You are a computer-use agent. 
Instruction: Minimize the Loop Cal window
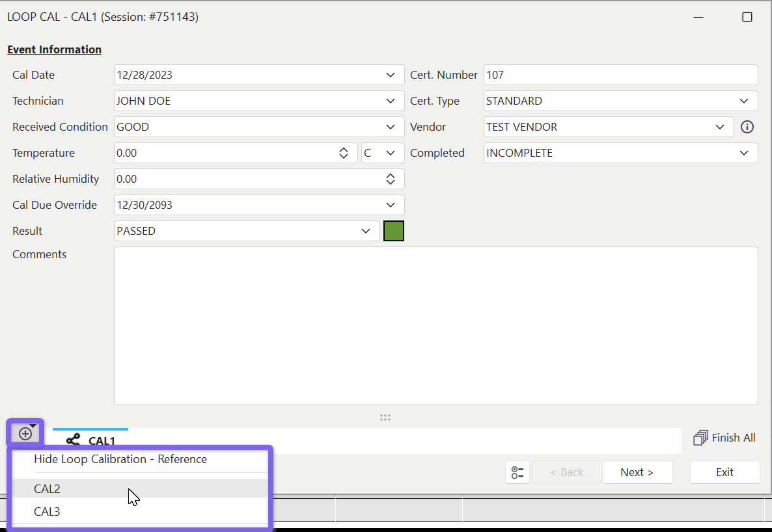pos(698,17)
